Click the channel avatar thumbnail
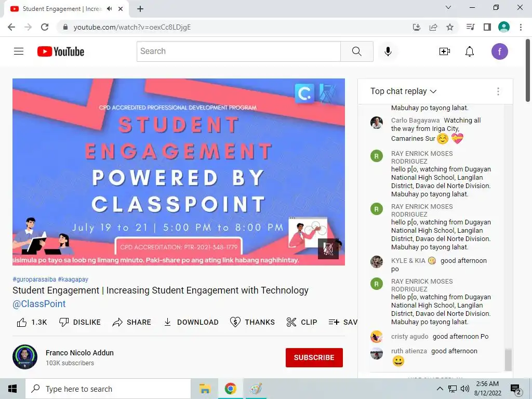532x399 pixels. point(25,357)
